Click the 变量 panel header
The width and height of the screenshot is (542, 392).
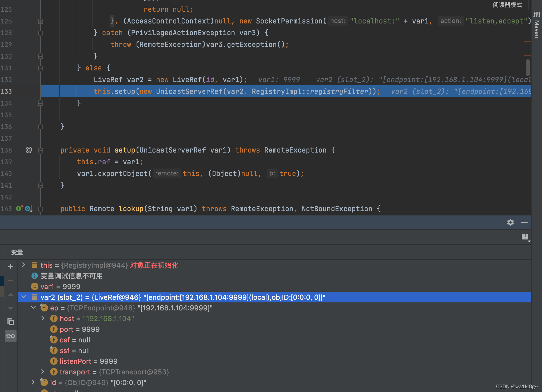click(x=17, y=252)
